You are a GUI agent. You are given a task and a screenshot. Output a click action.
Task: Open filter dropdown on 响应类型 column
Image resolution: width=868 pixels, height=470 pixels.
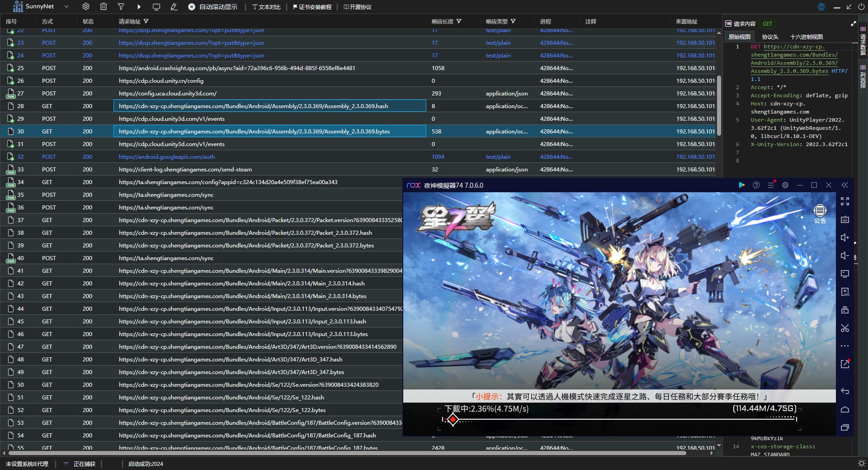click(x=513, y=21)
